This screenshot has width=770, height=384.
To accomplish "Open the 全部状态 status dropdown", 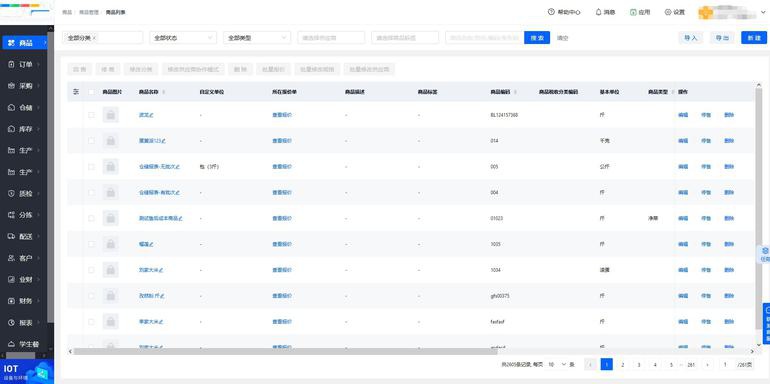I will (x=183, y=38).
